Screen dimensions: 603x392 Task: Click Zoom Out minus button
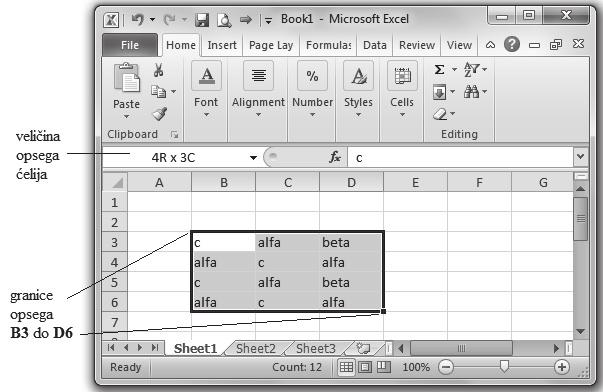pyautogui.click(x=446, y=367)
